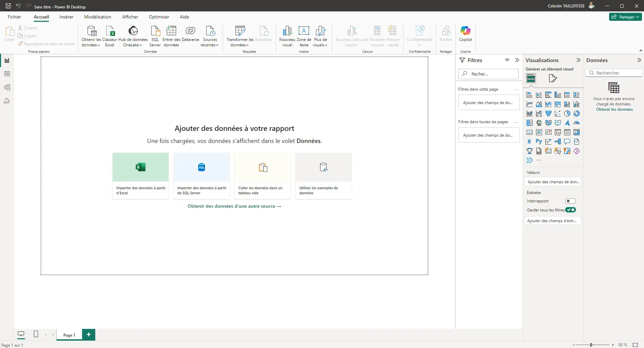Viewport: 644px width, 348px height.
Task: Open the Optimiser ribbon tab
Action: (159, 17)
